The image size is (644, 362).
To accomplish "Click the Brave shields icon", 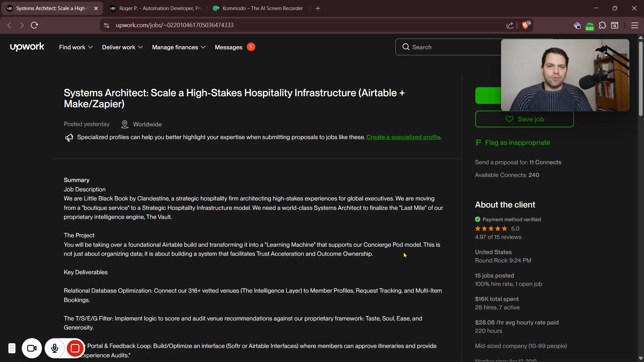I will (x=526, y=25).
